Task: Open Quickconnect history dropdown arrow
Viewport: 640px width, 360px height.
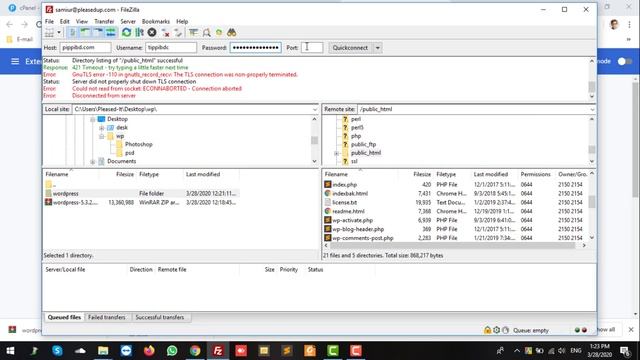Action: pos(378,48)
